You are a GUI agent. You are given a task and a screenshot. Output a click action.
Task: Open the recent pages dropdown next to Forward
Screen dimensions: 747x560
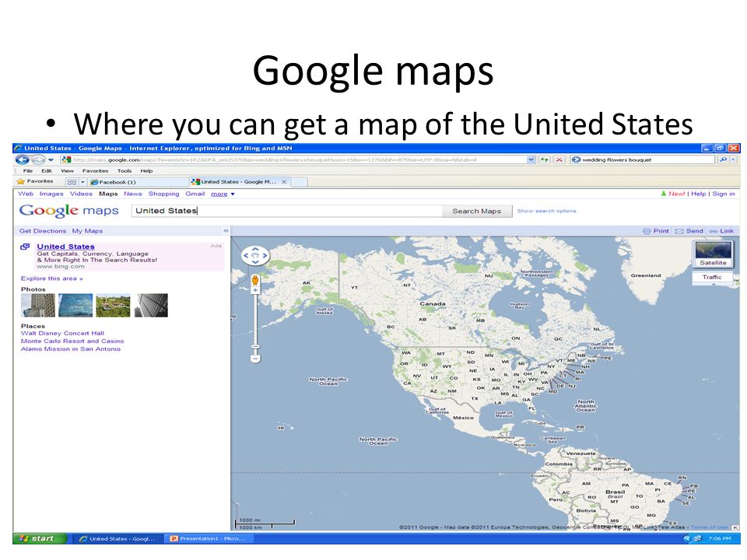point(51,160)
